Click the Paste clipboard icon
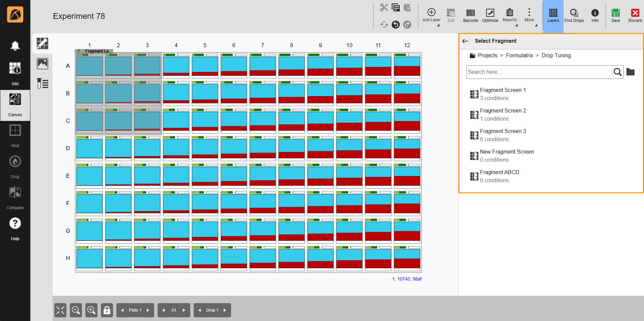644x321 pixels. pos(407,7)
